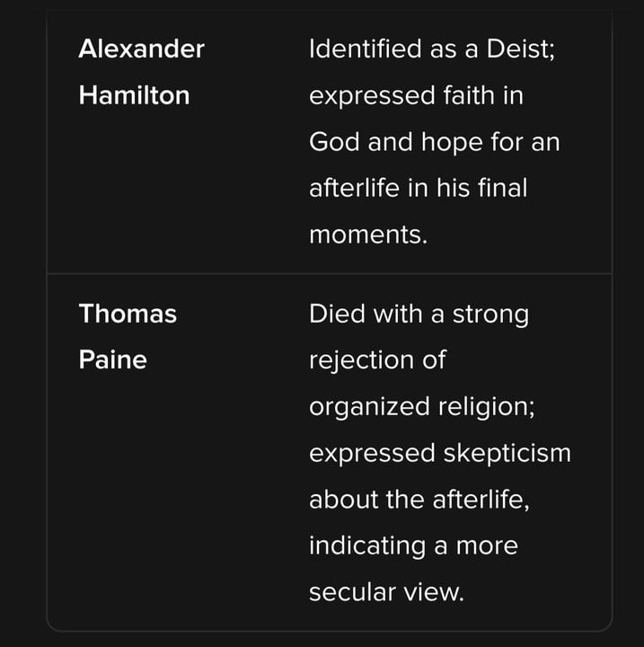Screen dimensions: 644x647
Task: Select the "Identified as a Deist;" line
Action: pos(432,49)
